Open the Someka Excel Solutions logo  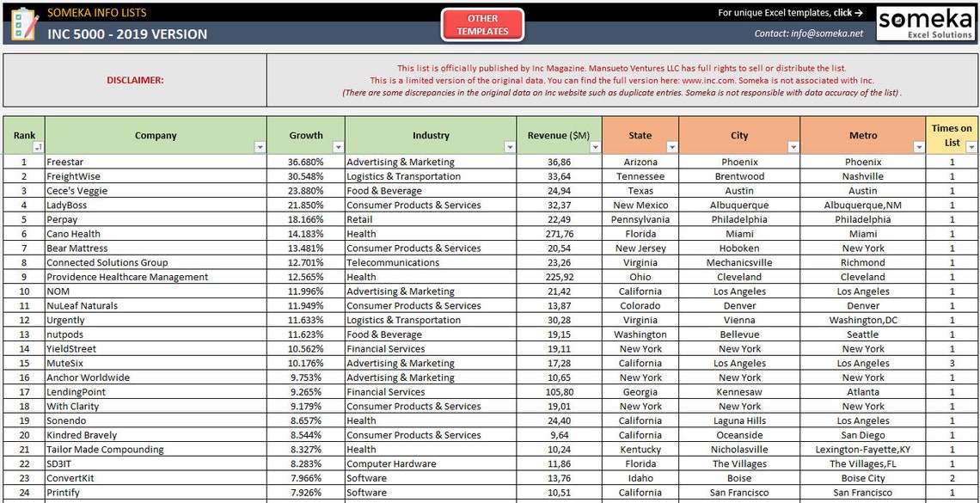tap(924, 24)
